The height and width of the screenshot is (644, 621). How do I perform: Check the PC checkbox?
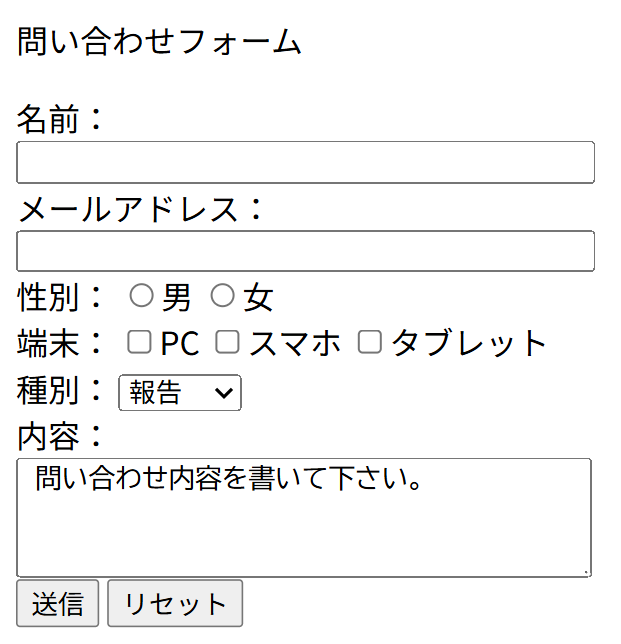(139, 342)
